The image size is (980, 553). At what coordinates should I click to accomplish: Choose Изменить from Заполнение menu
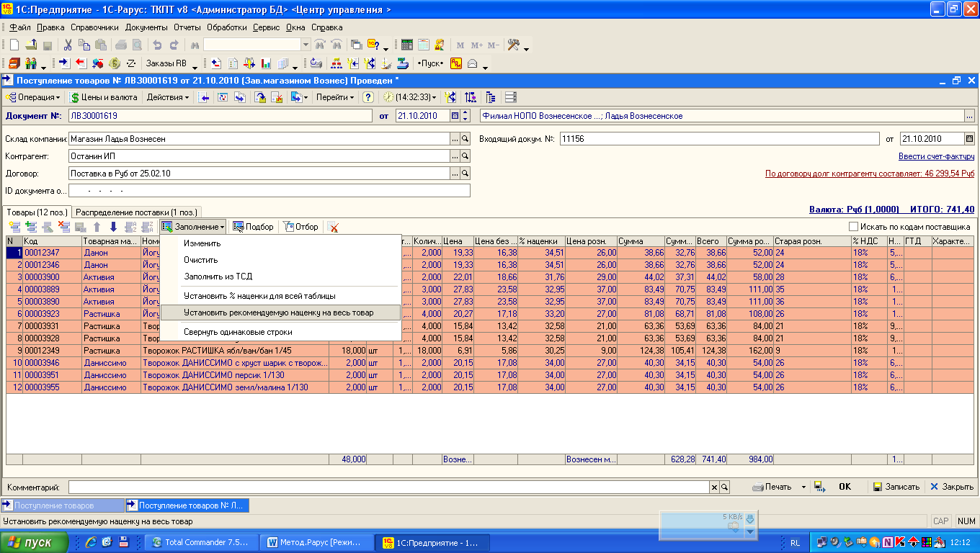pyautogui.click(x=202, y=243)
